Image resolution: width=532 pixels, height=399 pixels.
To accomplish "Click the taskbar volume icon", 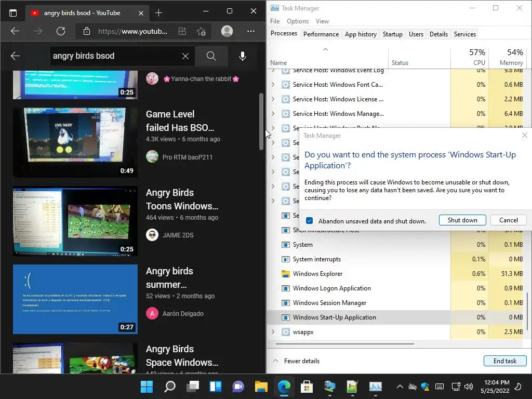I will (x=469, y=387).
